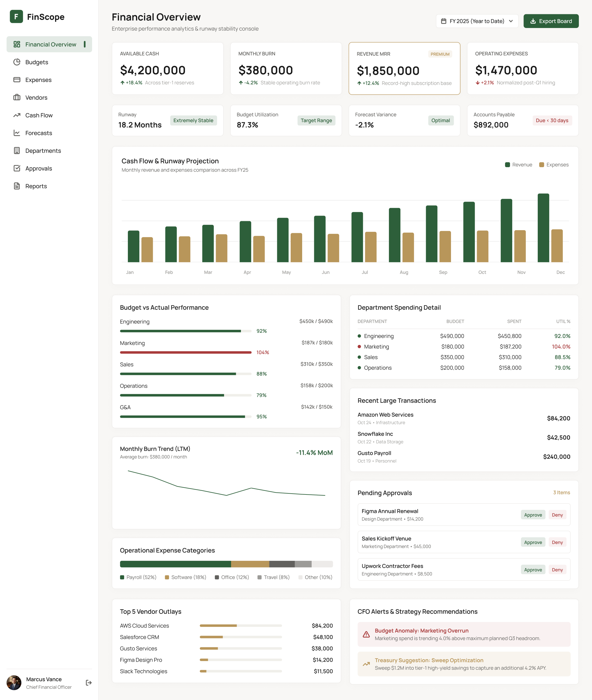
Task: Click the Cash Flow trending arrow icon
Action: click(x=17, y=115)
